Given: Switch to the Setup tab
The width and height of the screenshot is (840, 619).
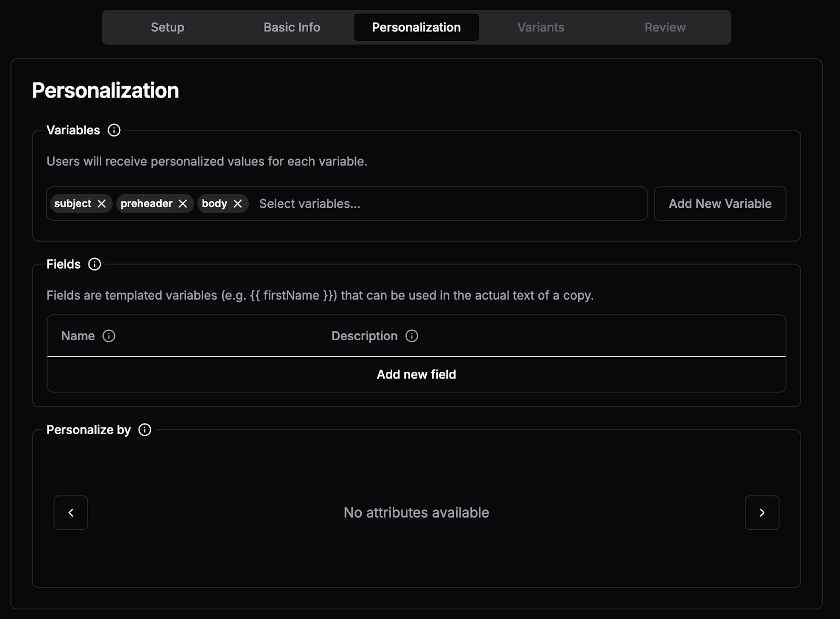Looking at the screenshot, I should tap(167, 27).
